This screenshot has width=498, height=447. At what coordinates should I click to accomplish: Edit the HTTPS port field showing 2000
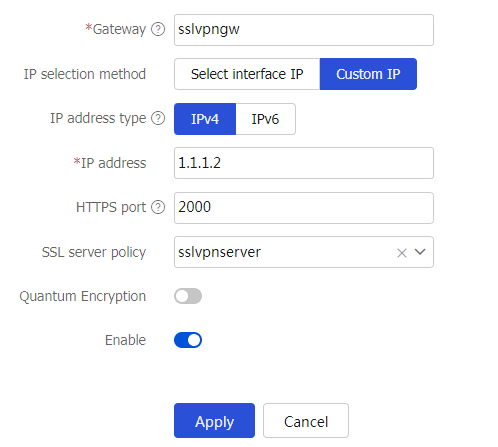[304, 208]
